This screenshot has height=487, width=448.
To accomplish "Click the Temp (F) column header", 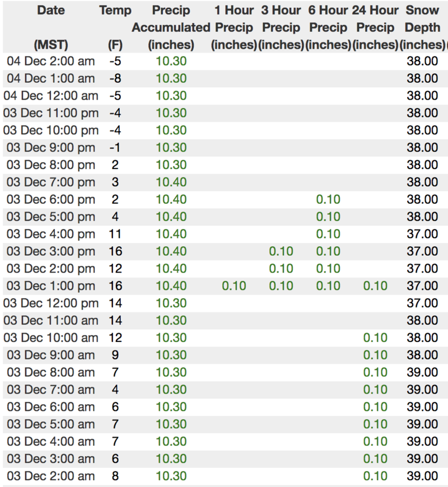I will pos(115,27).
